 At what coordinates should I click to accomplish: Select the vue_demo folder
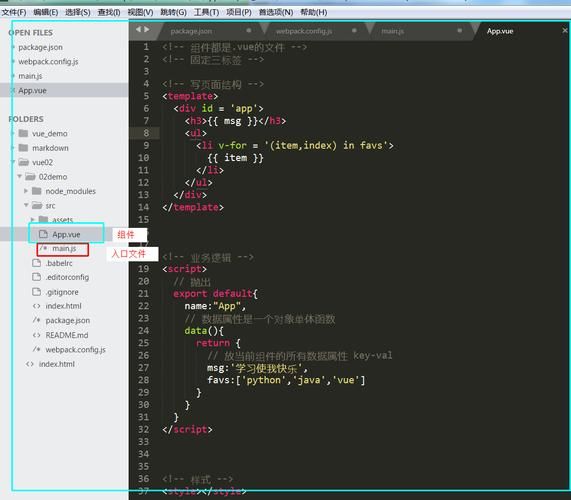click(50, 134)
